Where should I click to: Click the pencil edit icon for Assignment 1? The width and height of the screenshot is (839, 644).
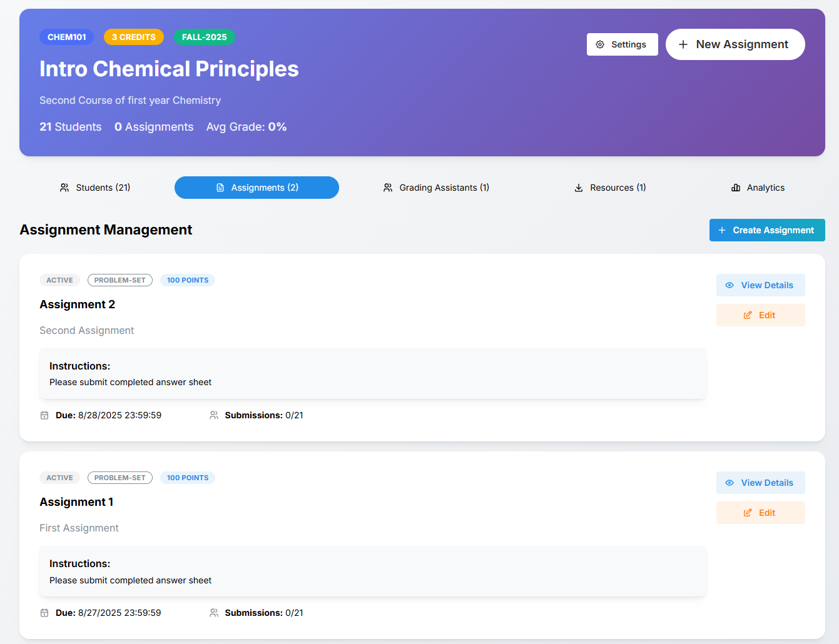click(x=748, y=513)
